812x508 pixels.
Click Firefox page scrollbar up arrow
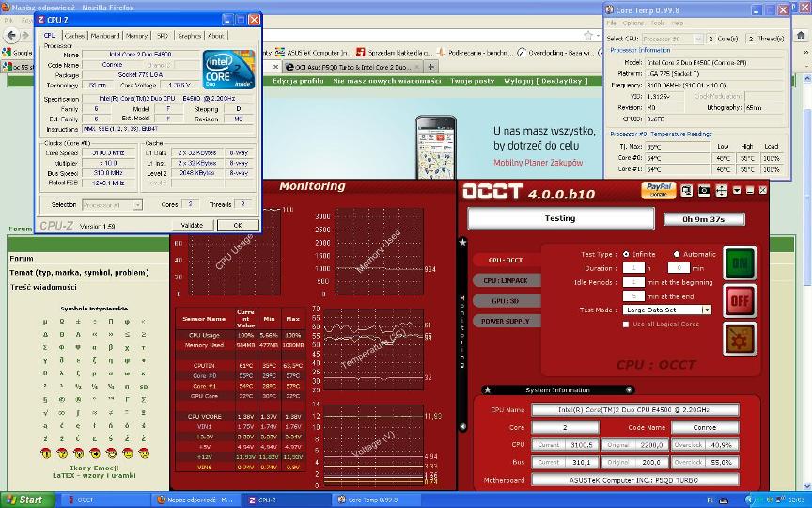(x=806, y=78)
